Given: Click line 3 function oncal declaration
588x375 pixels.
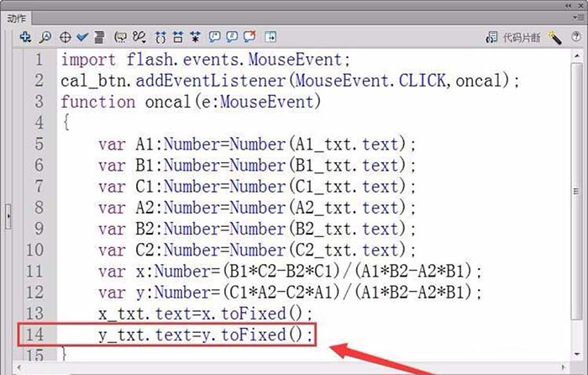Looking at the screenshot, I should pyautogui.click(x=191, y=102).
